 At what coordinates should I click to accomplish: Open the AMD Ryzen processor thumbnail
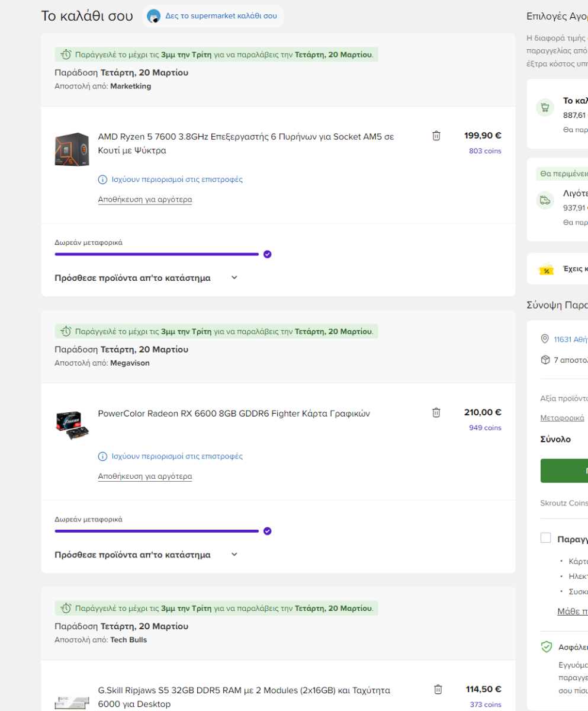pos(71,149)
